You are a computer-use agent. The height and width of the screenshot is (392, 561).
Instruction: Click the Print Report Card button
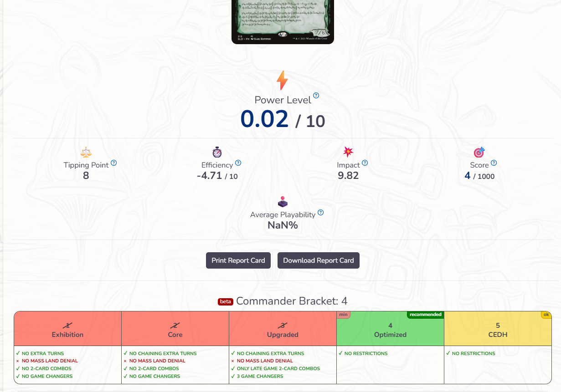(x=238, y=260)
